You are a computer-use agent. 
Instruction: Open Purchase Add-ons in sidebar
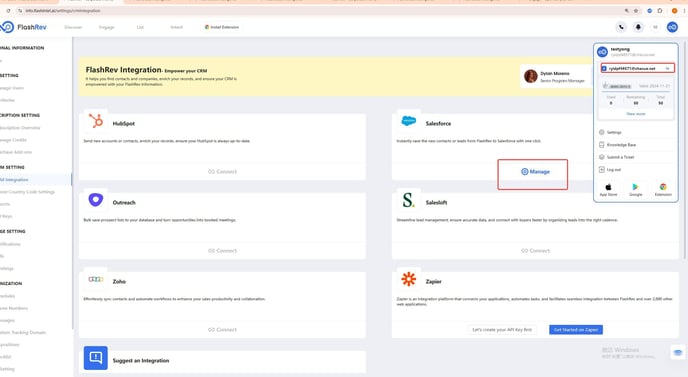tap(16, 152)
